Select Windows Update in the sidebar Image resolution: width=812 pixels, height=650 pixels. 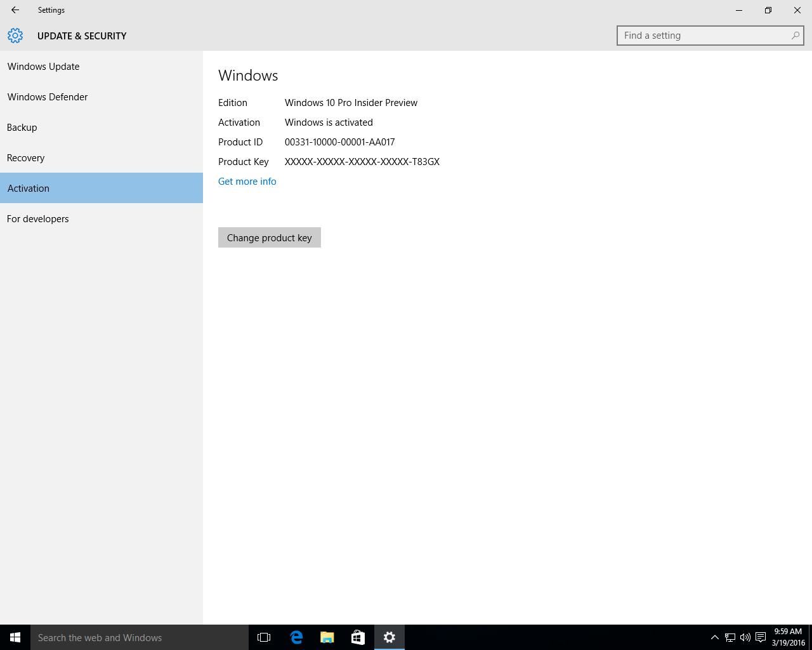101,66
